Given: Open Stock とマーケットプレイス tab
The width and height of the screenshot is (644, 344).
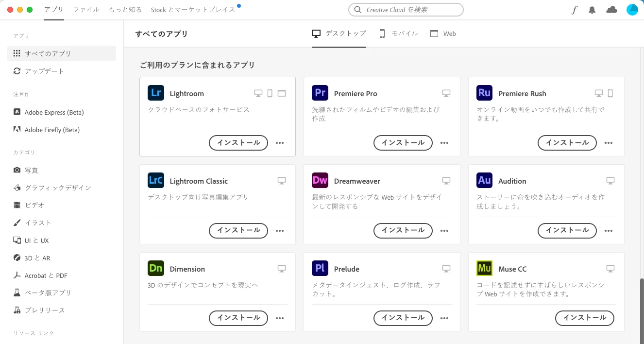Looking at the screenshot, I should coord(193,10).
